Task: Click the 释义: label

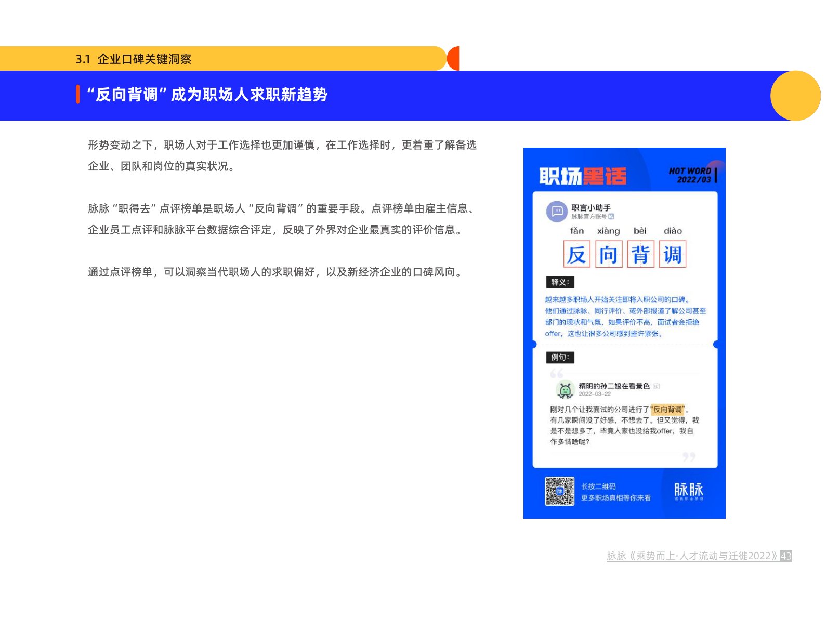Action: 560,282
